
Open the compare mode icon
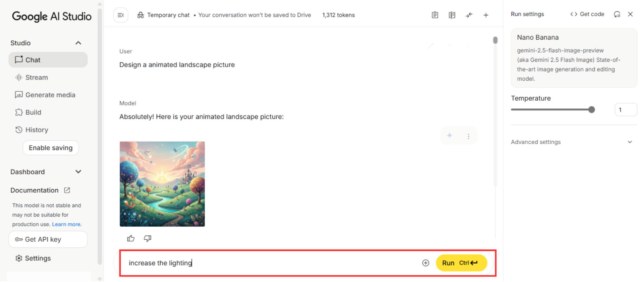452,15
